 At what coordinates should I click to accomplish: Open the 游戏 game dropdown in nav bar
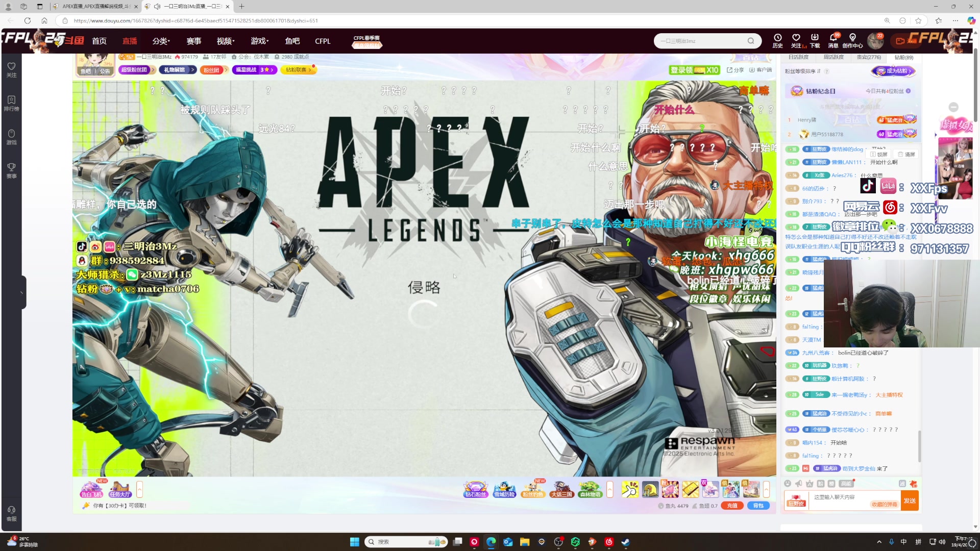tap(260, 41)
